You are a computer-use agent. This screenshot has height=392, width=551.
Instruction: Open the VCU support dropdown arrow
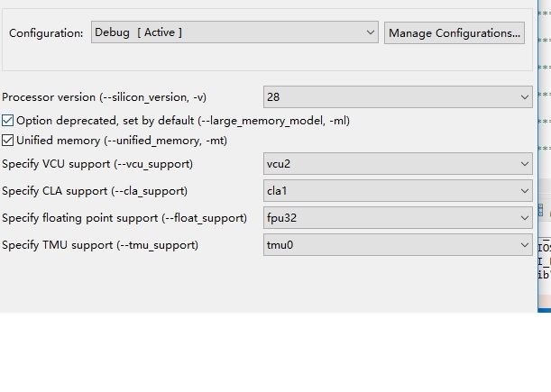(525, 164)
